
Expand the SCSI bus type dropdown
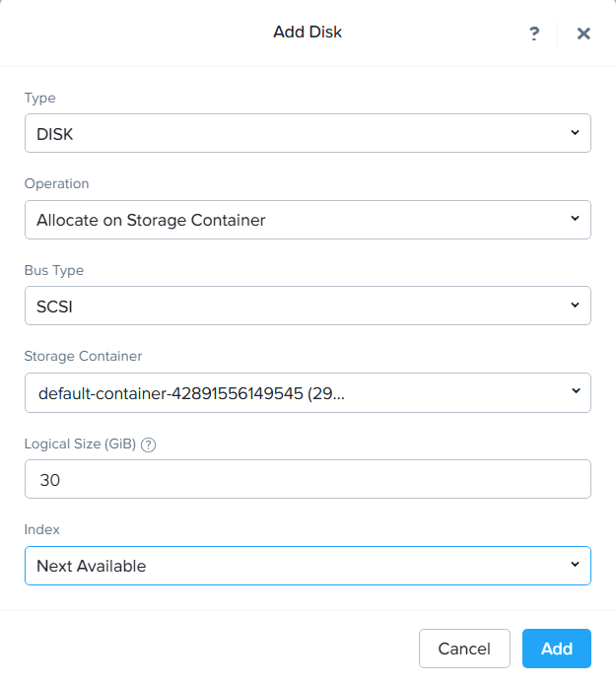[x=296, y=307]
